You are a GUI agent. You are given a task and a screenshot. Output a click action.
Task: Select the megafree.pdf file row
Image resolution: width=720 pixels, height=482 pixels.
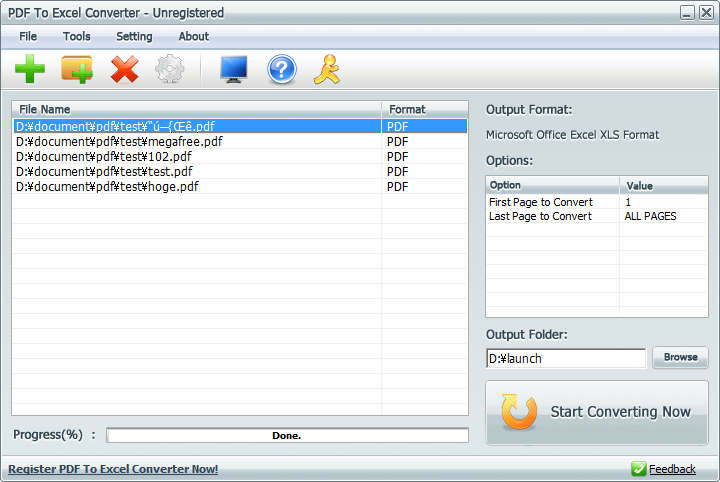240,141
